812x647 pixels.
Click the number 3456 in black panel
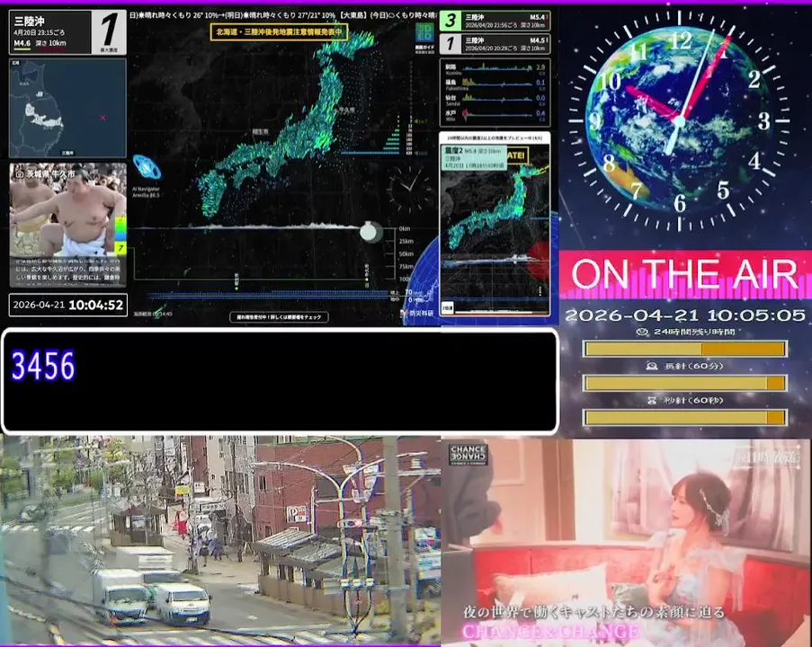(43, 366)
